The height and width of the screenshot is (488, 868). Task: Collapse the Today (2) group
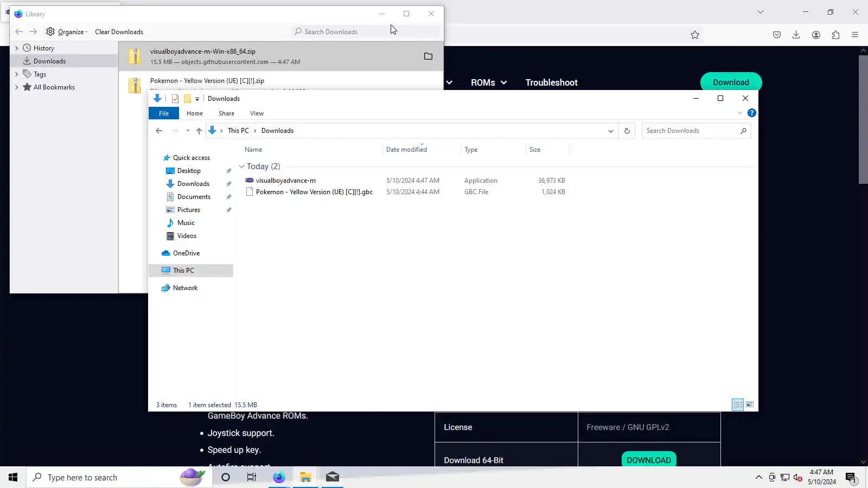(x=241, y=166)
